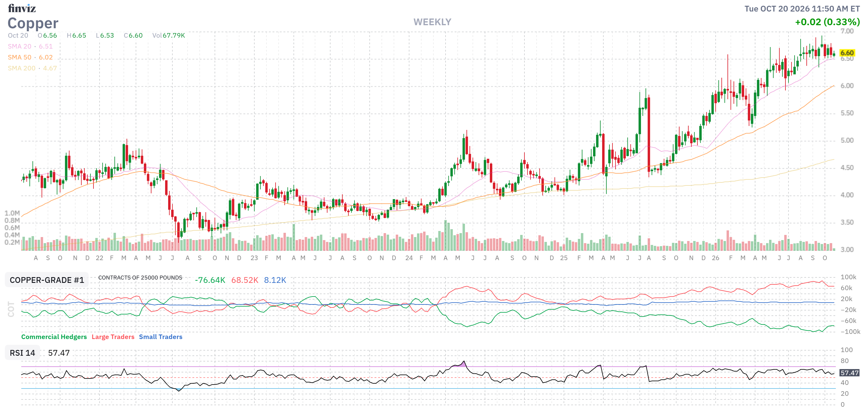Select the Small Traders legend entry

(x=160, y=337)
